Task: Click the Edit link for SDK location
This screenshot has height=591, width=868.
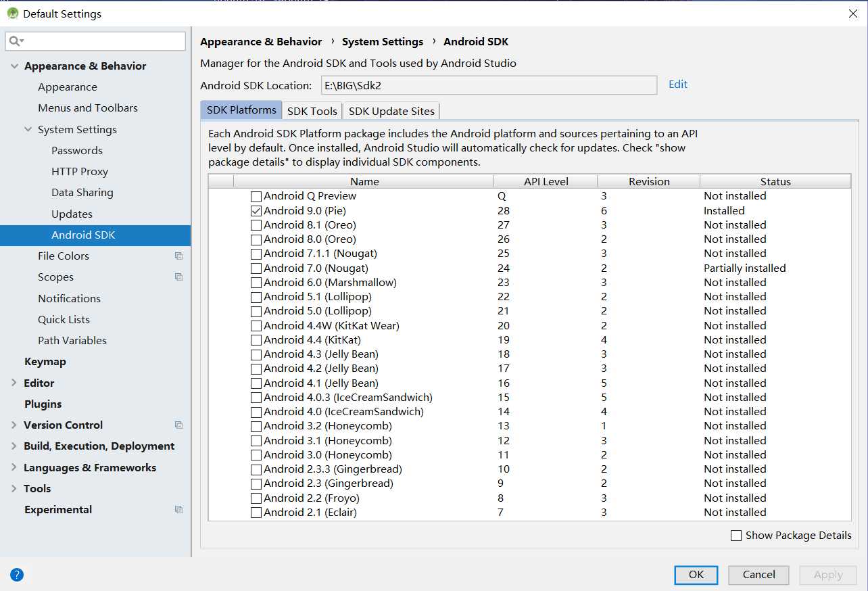Action: [678, 85]
